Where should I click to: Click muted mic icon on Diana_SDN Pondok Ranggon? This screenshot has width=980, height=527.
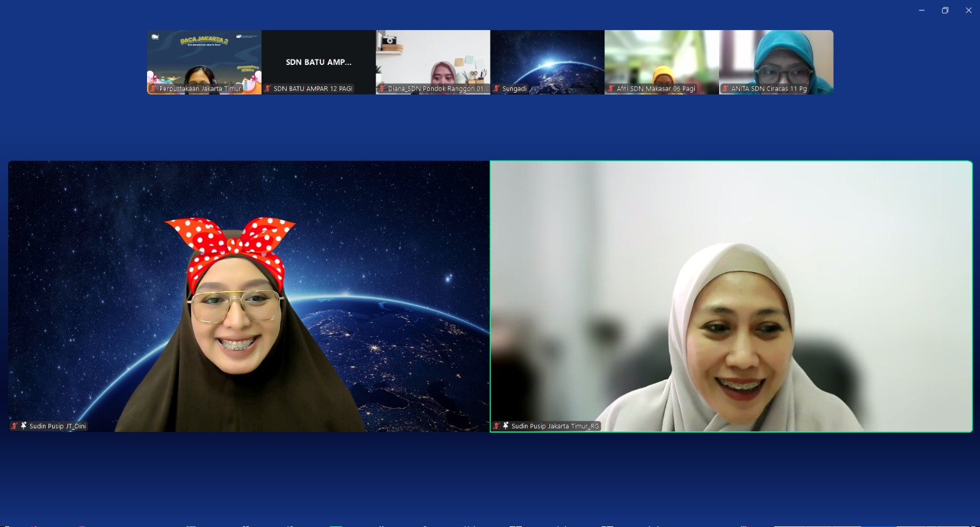coord(382,89)
